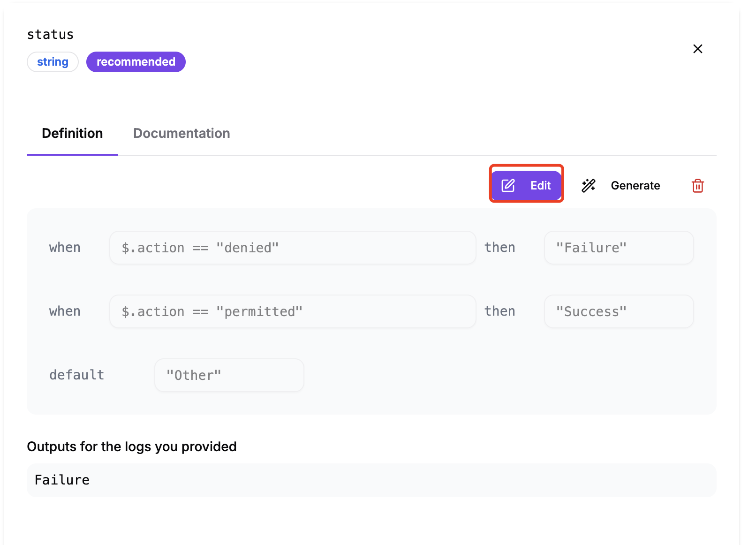Click the recommended badge

[136, 62]
